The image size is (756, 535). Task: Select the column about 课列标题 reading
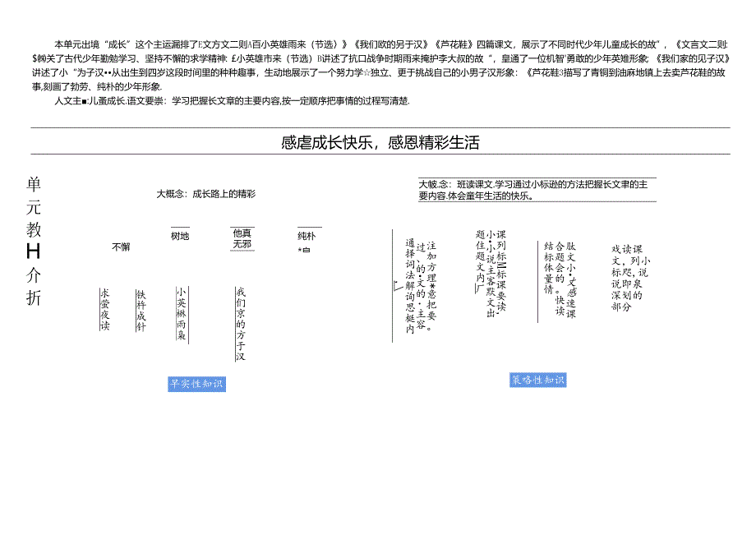point(492,271)
